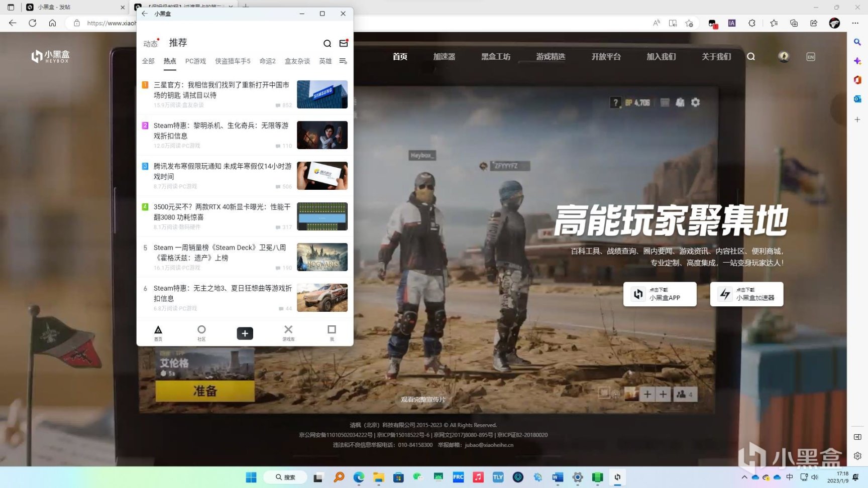Screen dimensions: 868x488
Task: Open 开放平台 in website navigation
Action: point(606,57)
